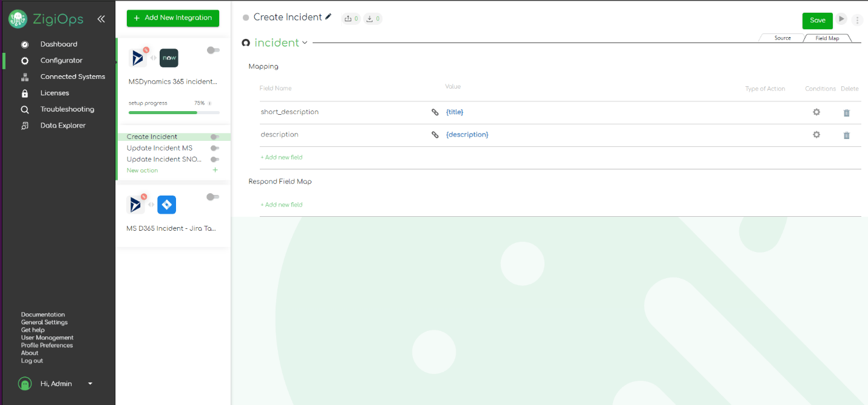Click the ServiceNow 'now' logo icon
Image resolution: width=868 pixels, height=405 pixels.
(x=169, y=58)
